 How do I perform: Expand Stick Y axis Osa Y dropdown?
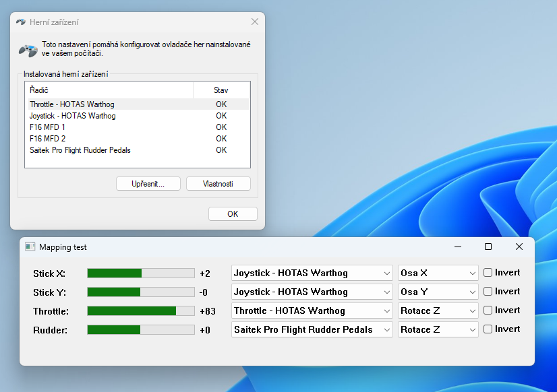point(438,292)
